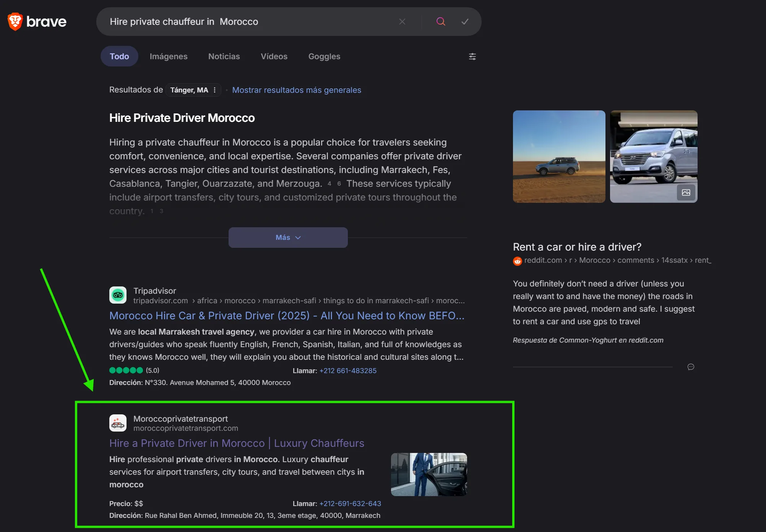This screenshot has width=766, height=532.
Task: Click the Brave lion logo
Action: coord(15,21)
